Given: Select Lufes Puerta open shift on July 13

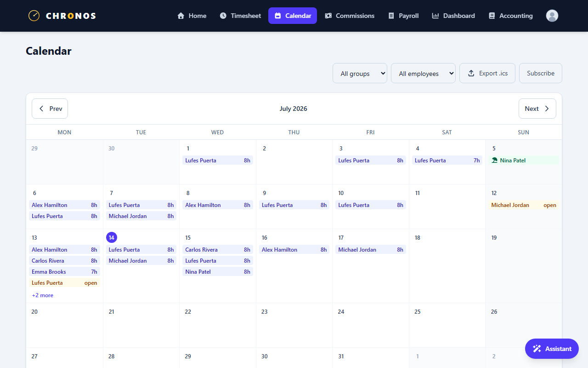Looking at the screenshot, I should click(x=64, y=283).
